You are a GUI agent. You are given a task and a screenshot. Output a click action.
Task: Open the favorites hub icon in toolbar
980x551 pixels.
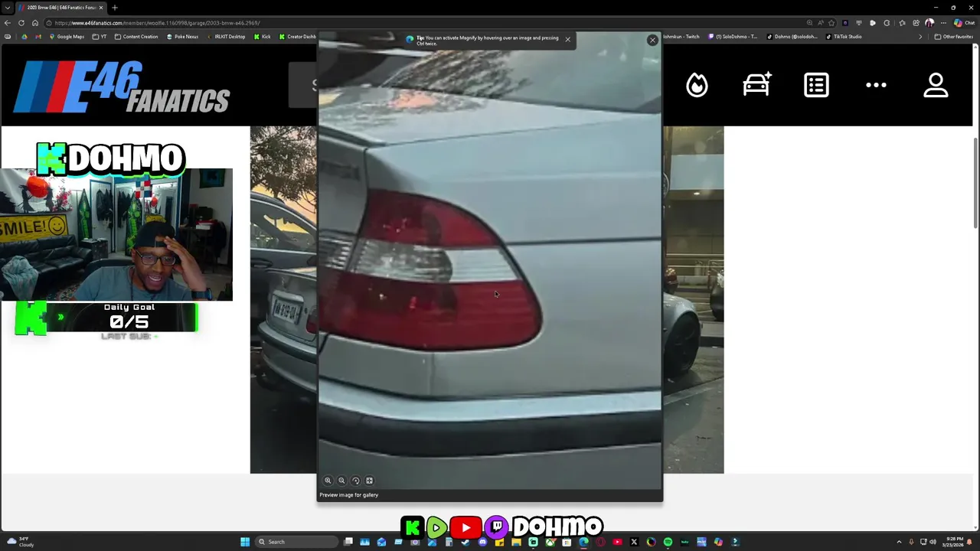coord(902,23)
